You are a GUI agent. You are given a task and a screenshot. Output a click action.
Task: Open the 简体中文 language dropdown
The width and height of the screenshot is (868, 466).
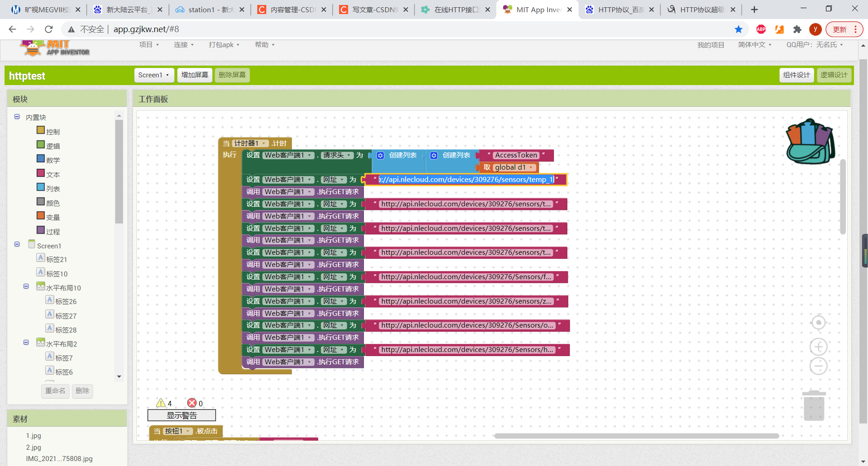click(755, 45)
